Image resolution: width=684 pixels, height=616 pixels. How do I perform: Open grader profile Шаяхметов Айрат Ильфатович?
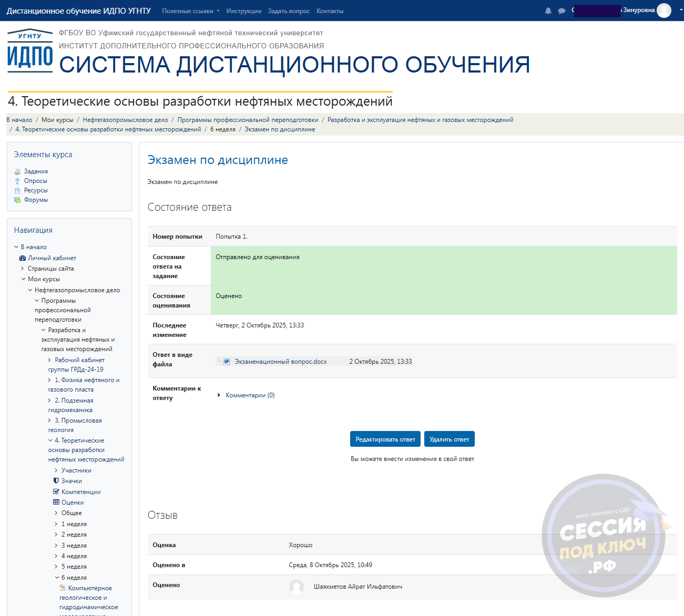tap(358, 587)
